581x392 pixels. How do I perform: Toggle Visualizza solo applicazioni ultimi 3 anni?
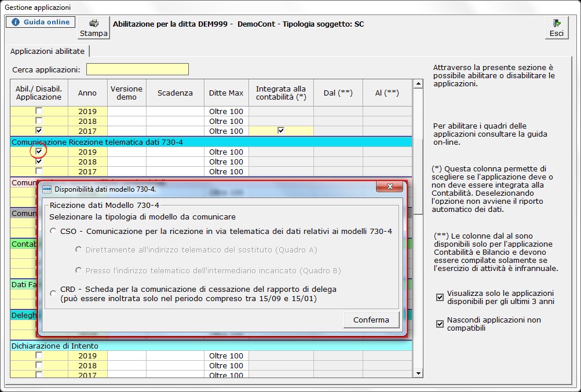pos(440,298)
